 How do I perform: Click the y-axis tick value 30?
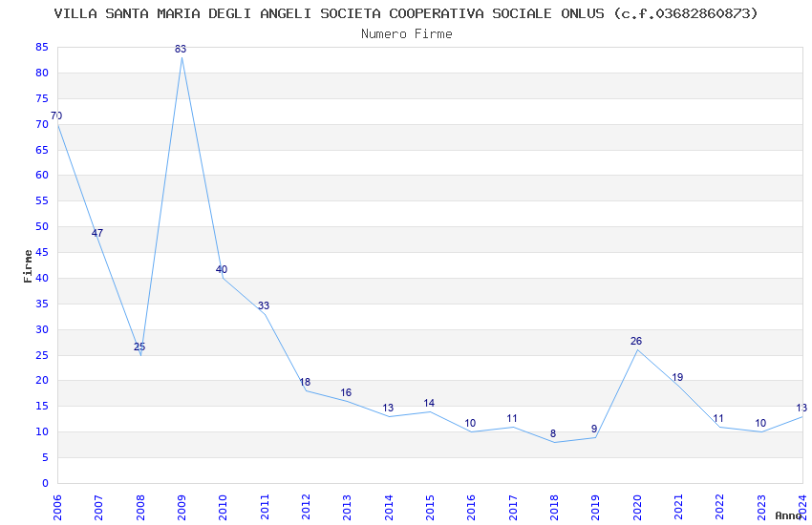pos(42,329)
